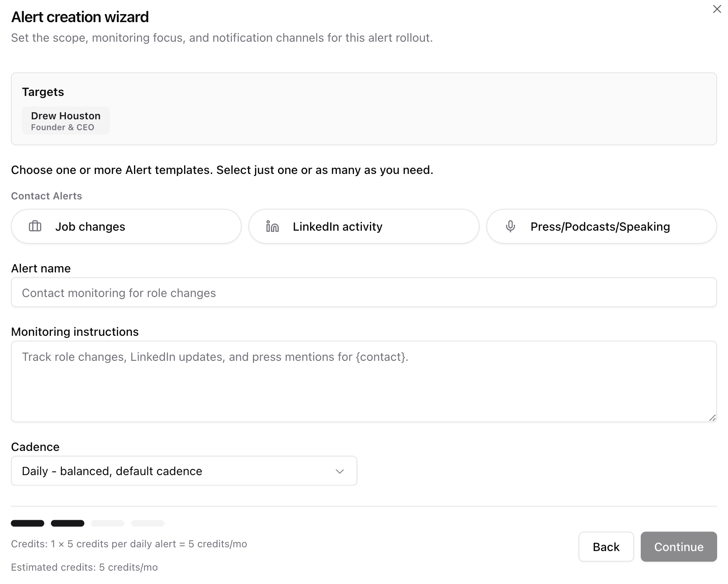
Task: Select the briefcase icon on Job changes
Action: coord(35,227)
